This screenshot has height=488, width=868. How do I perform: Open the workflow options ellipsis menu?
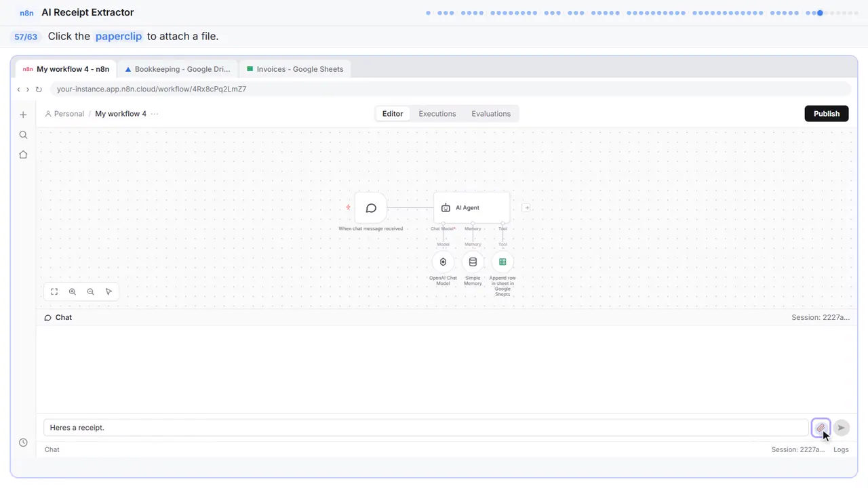pyautogui.click(x=155, y=114)
